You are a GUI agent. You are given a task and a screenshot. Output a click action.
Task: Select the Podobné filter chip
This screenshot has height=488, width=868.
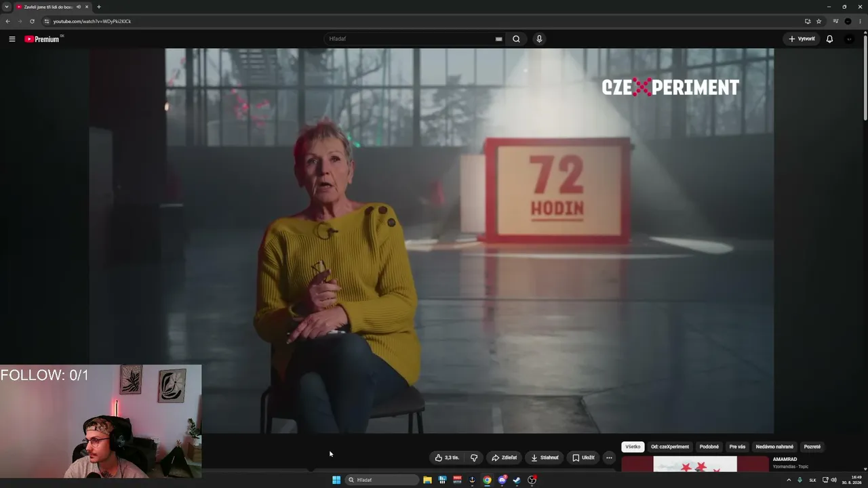709,447
